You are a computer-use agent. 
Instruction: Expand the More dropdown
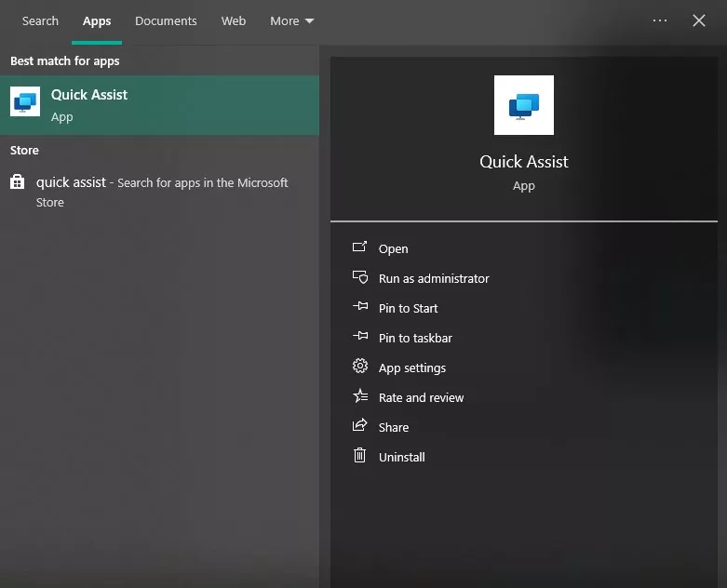tap(291, 20)
